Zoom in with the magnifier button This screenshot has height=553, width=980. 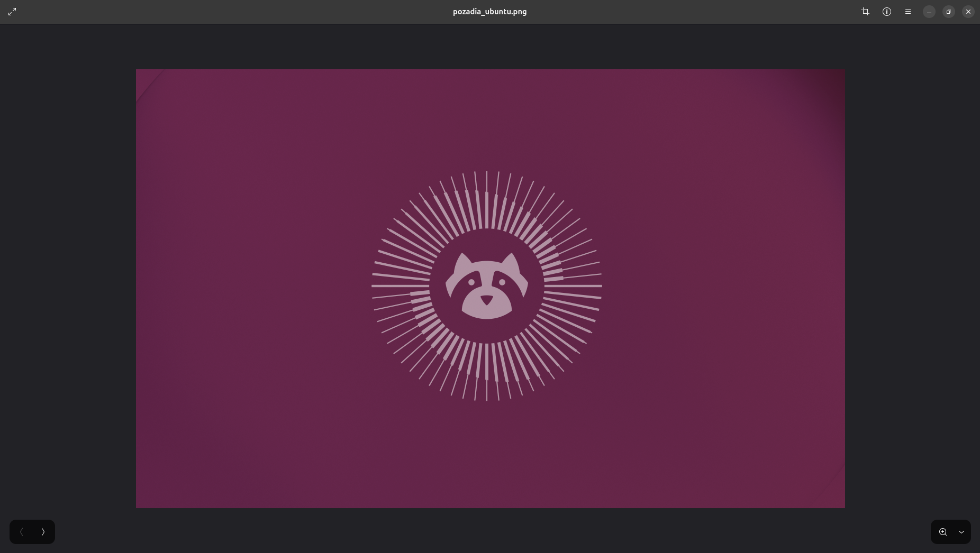coord(943,532)
